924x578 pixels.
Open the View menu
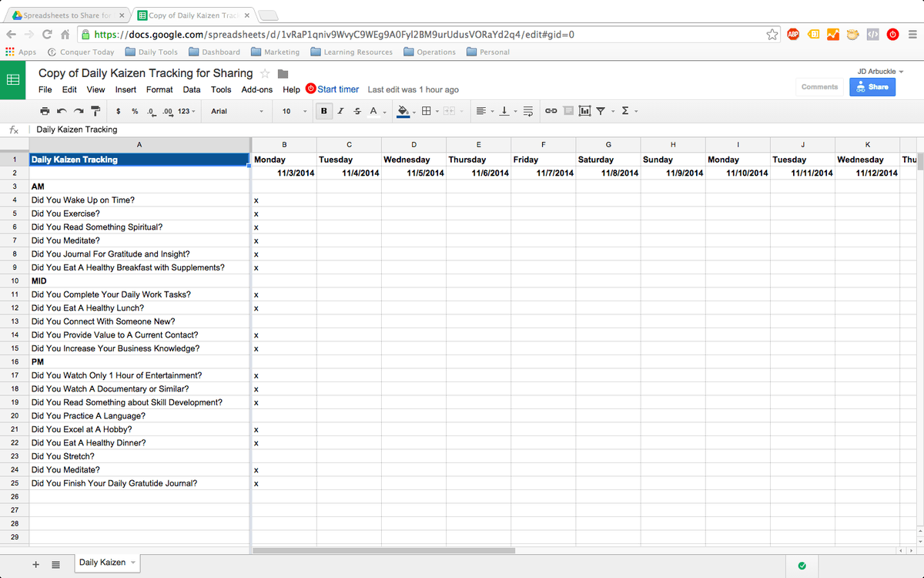(x=95, y=89)
